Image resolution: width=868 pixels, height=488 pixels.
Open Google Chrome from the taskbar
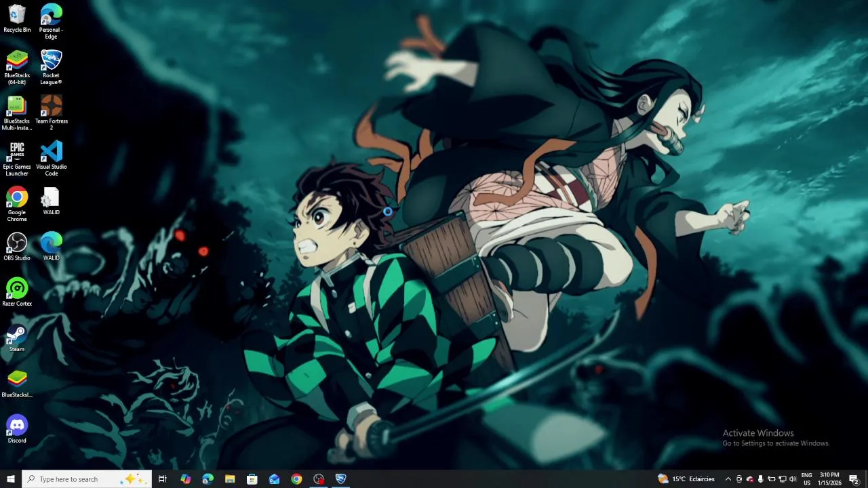[296, 479]
